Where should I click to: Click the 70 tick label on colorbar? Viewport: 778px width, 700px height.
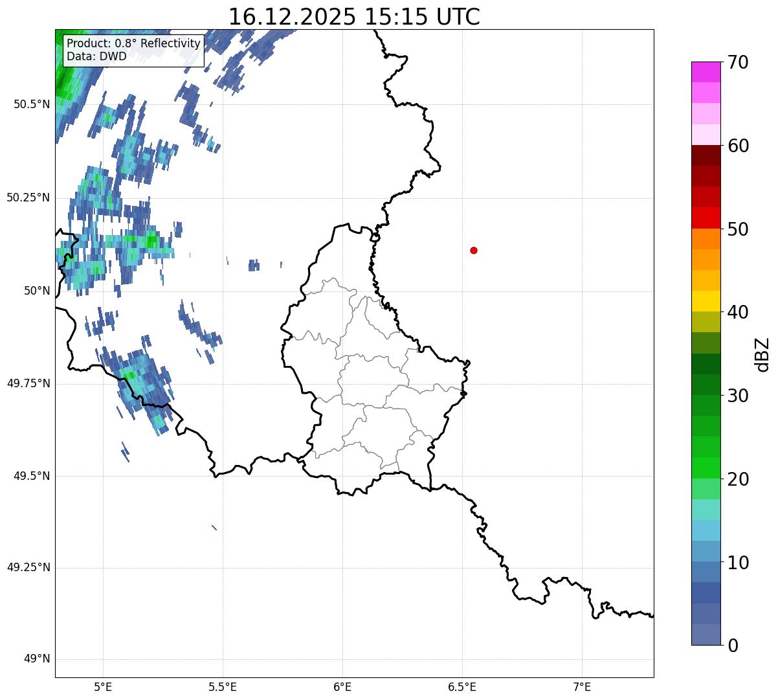[738, 62]
